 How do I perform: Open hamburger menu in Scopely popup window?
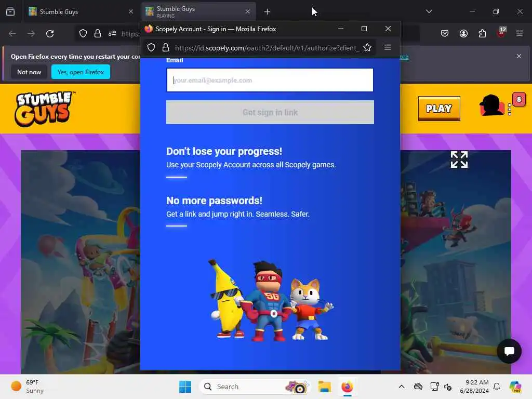tap(388, 47)
